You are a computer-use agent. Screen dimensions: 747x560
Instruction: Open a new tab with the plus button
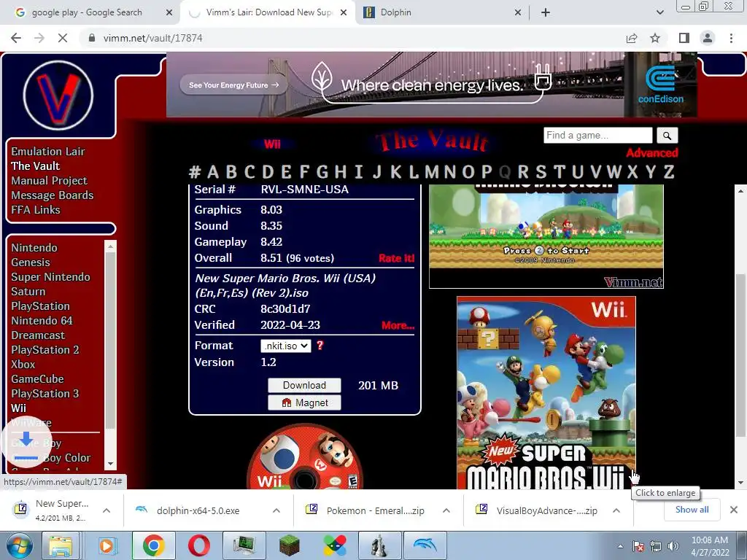point(546,12)
